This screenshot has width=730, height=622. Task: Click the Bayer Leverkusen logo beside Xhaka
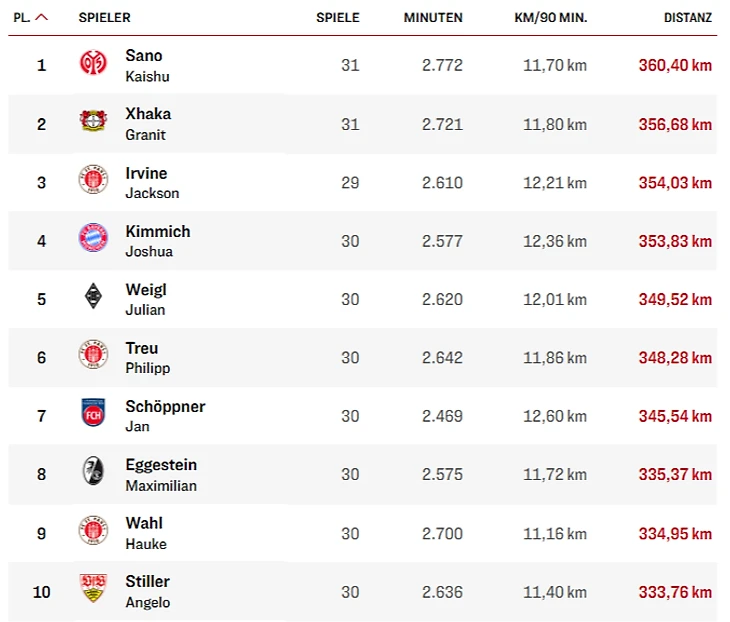(x=93, y=122)
